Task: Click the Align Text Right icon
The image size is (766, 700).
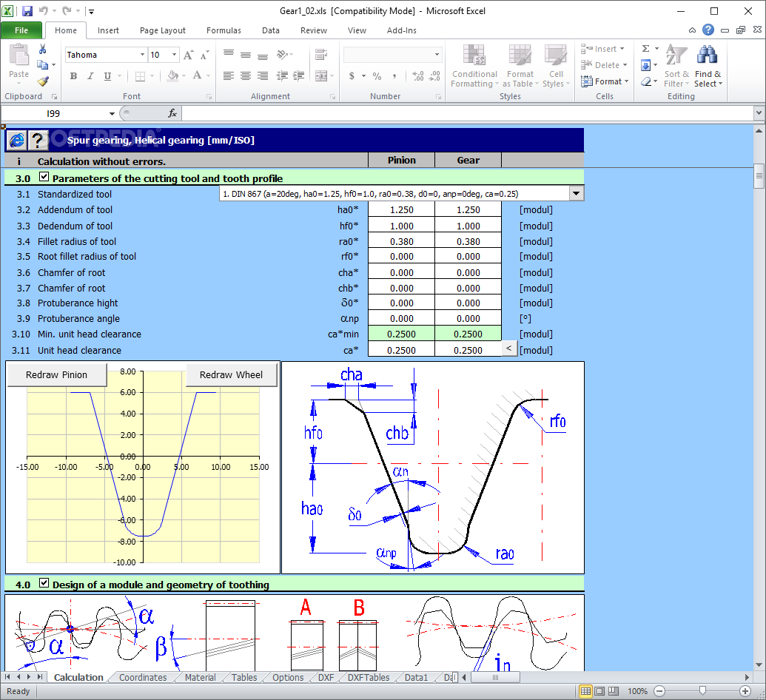Action: tap(263, 75)
